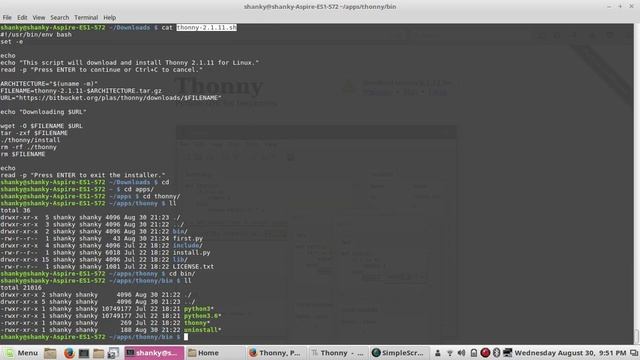The image size is (640, 360).
Task: Open the clock showing Wednesday August 30
Action: [570, 353]
